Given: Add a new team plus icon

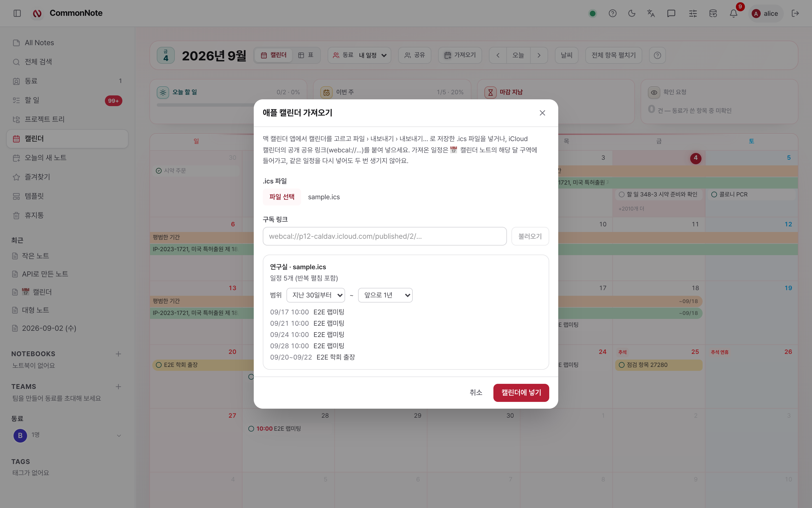Looking at the screenshot, I should [x=118, y=387].
